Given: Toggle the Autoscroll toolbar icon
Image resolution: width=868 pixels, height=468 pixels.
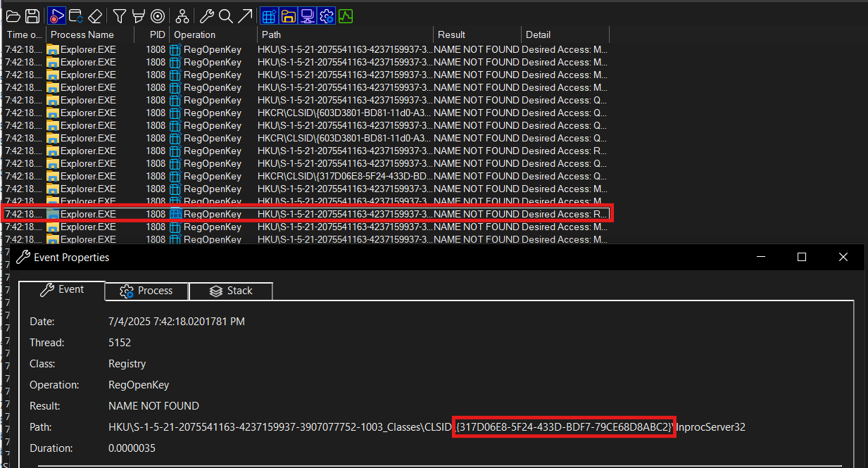Looking at the screenshot, I should point(76,15).
